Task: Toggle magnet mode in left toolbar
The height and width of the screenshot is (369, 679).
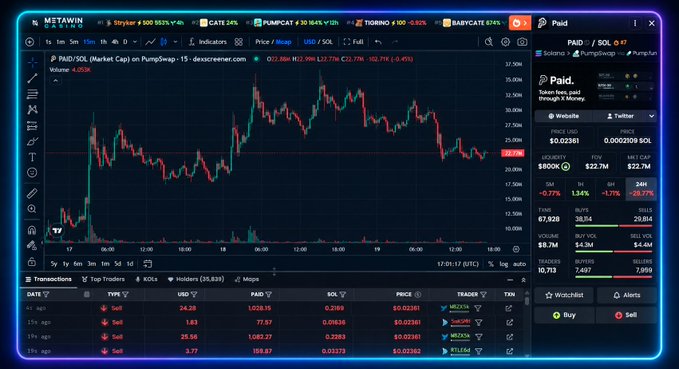Action: point(32,230)
